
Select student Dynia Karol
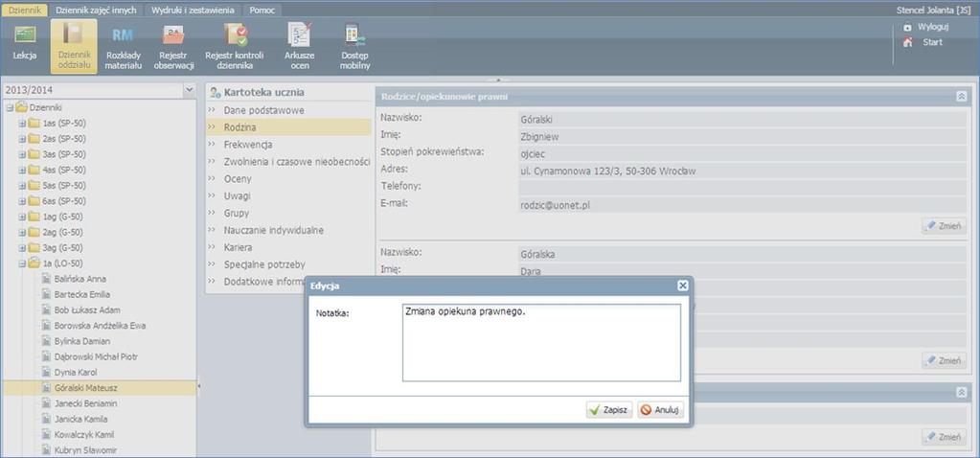click(76, 373)
